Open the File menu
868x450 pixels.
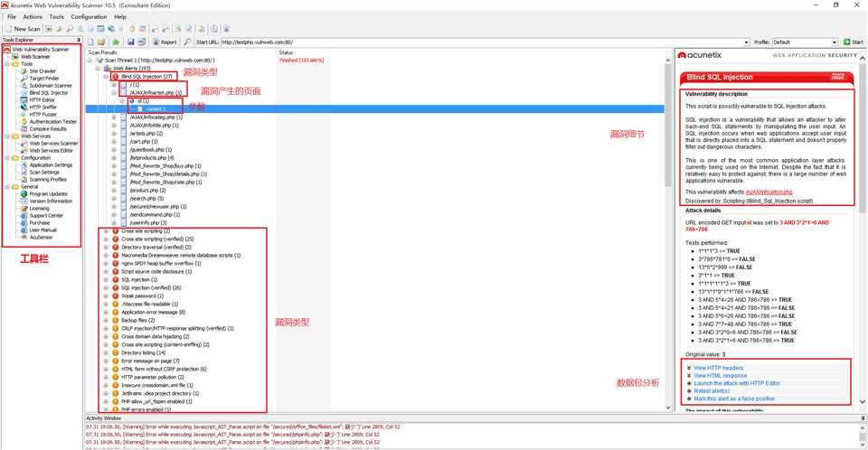pyautogui.click(x=12, y=16)
